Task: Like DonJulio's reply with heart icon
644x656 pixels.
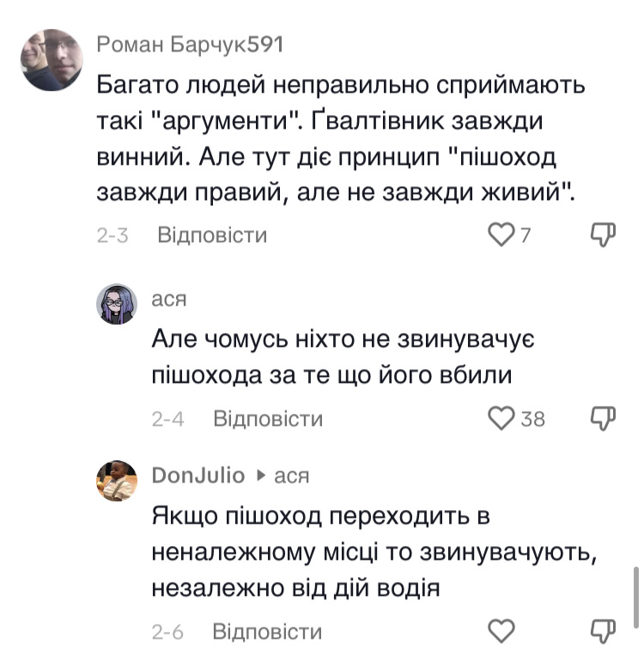Action: 500,632
